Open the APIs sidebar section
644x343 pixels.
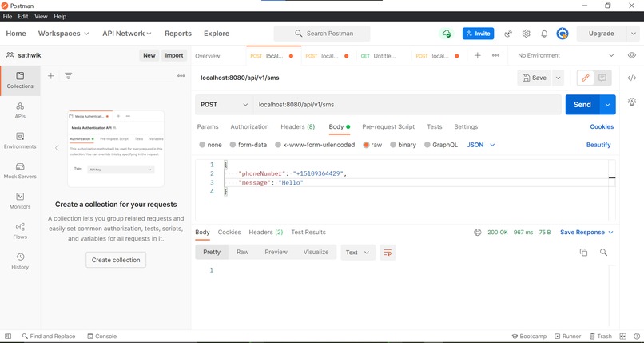pyautogui.click(x=20, y=110)
